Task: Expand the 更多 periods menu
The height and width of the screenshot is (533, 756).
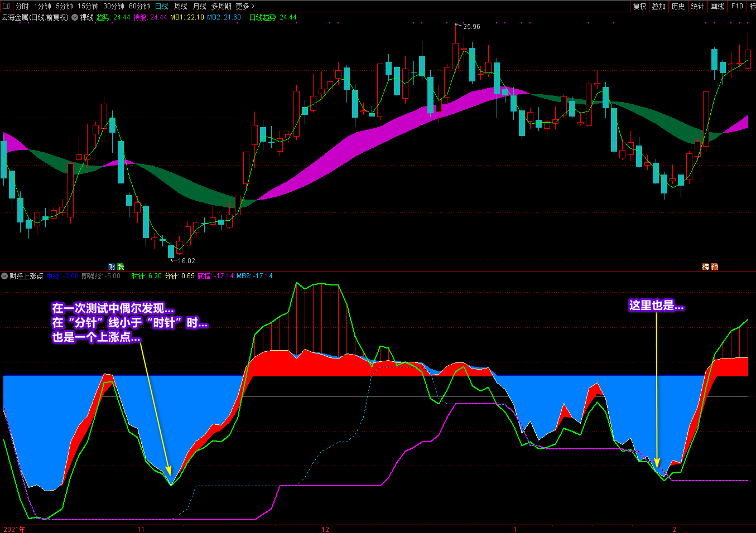Action: tap(245, 6)
